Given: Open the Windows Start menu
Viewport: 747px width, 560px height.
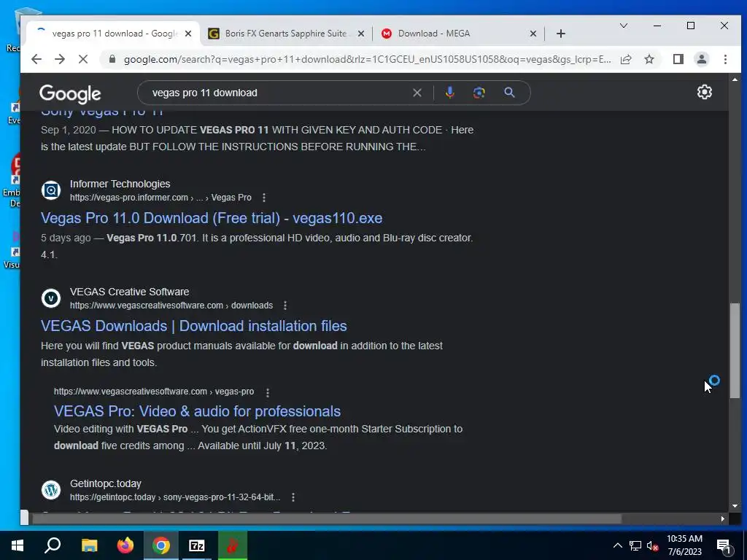Looking at the screenshot, I should point(18,545).
